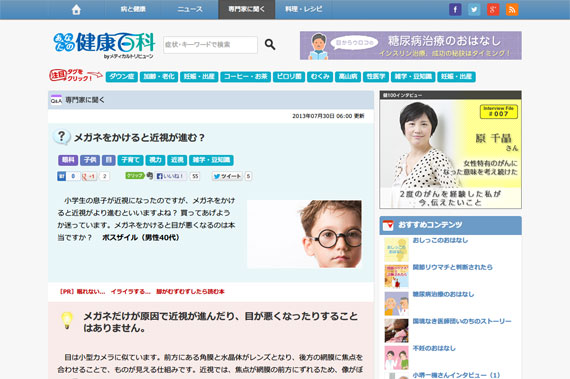The image size is (570, 379).
Task: Click the 国境なき医師団 thumbnail image
Action: (x=396, y=331)
